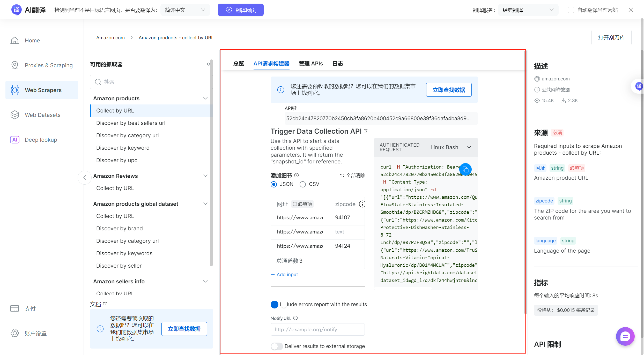Click the center panel vertical scrollbar
Image resolution: width=644 pixels, height=355 pixels.
pos(525,182)
